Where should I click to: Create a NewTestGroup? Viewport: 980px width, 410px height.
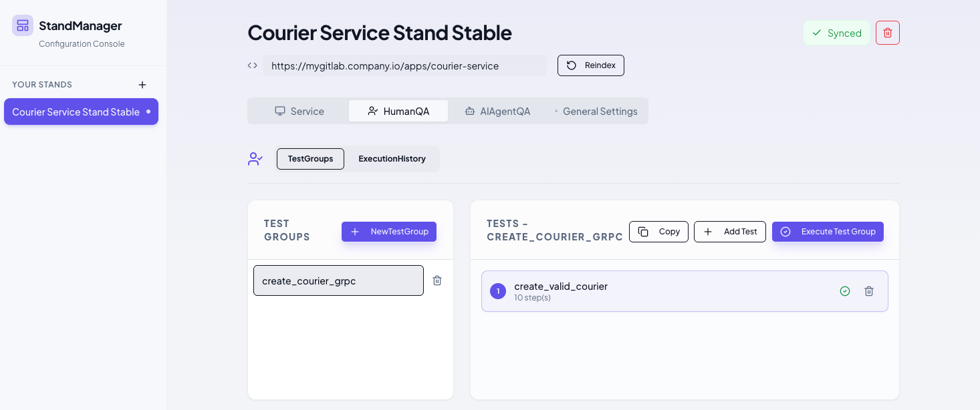389,232
